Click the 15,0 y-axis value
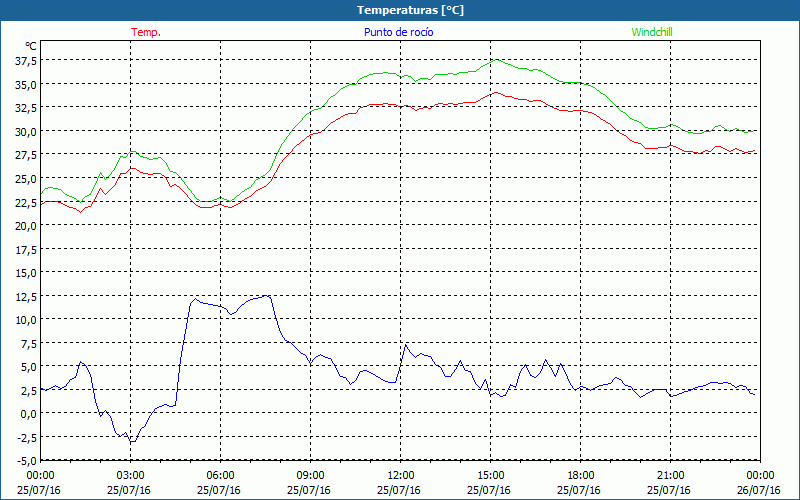Viewport: 800px width, 500px height. [26, 273]
